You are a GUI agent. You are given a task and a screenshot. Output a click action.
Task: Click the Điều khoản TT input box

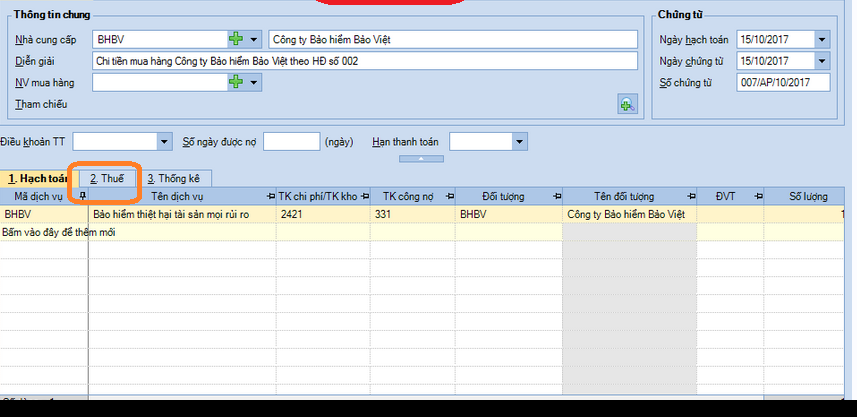[x=116, y=142]
